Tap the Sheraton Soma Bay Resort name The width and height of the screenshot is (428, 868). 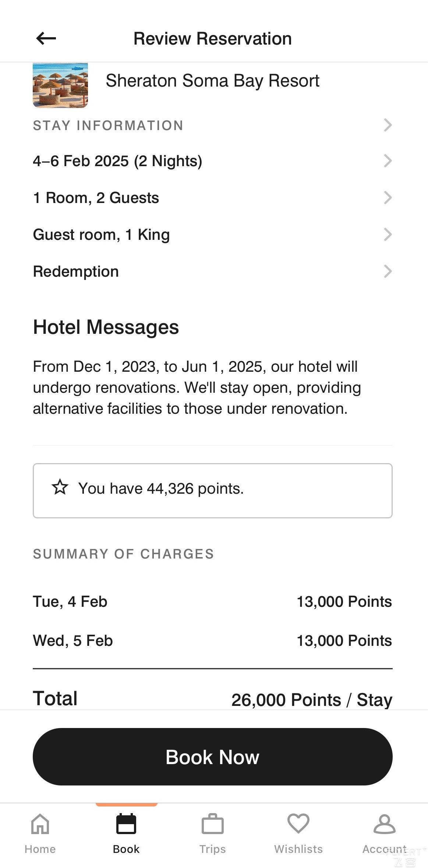(212, 81)
